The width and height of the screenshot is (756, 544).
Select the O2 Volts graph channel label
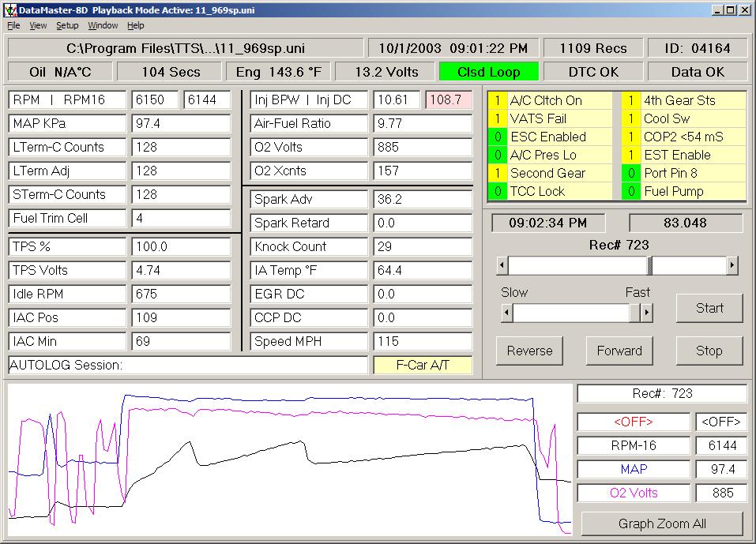634,493
